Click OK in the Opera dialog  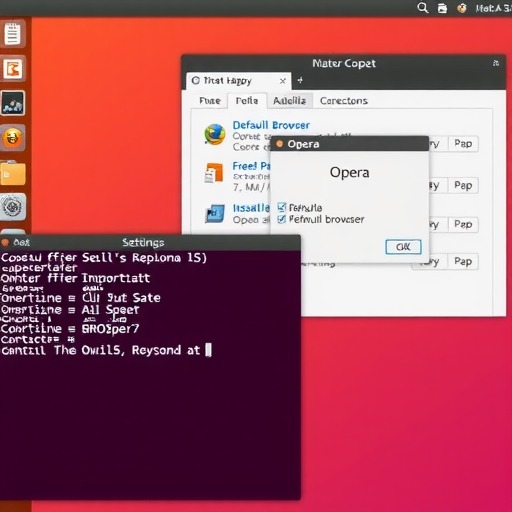coord(403,247)
